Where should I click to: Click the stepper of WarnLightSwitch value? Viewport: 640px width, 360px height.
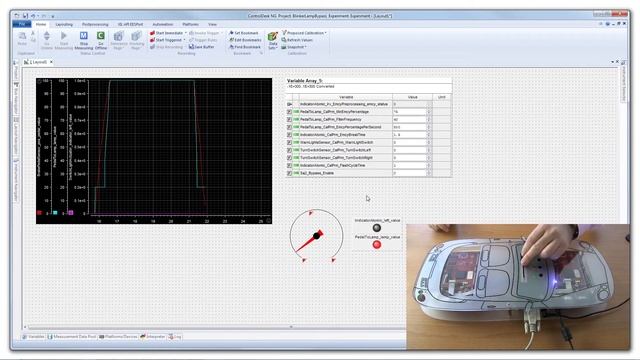click(x=429, y=142)
